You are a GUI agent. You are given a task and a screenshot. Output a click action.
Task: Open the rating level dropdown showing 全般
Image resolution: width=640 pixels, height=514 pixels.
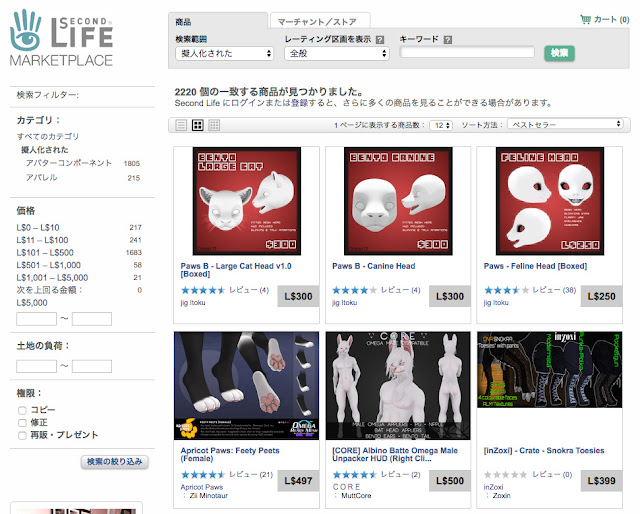[x=337, y=53]
